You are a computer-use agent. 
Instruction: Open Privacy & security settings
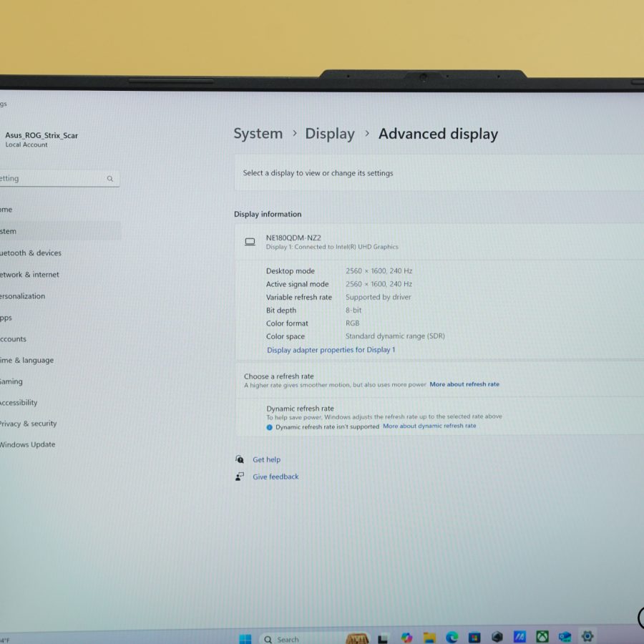28,424
